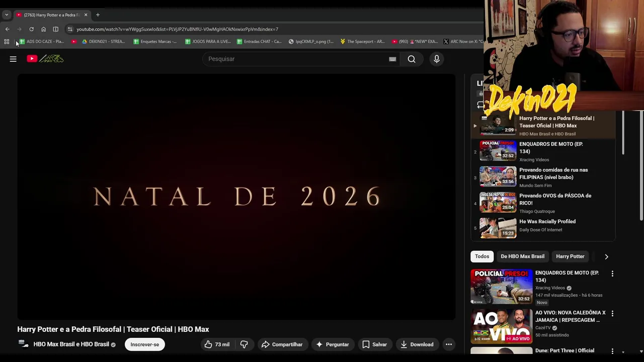
Task: Start voice search with microphone
Action: 437,59
